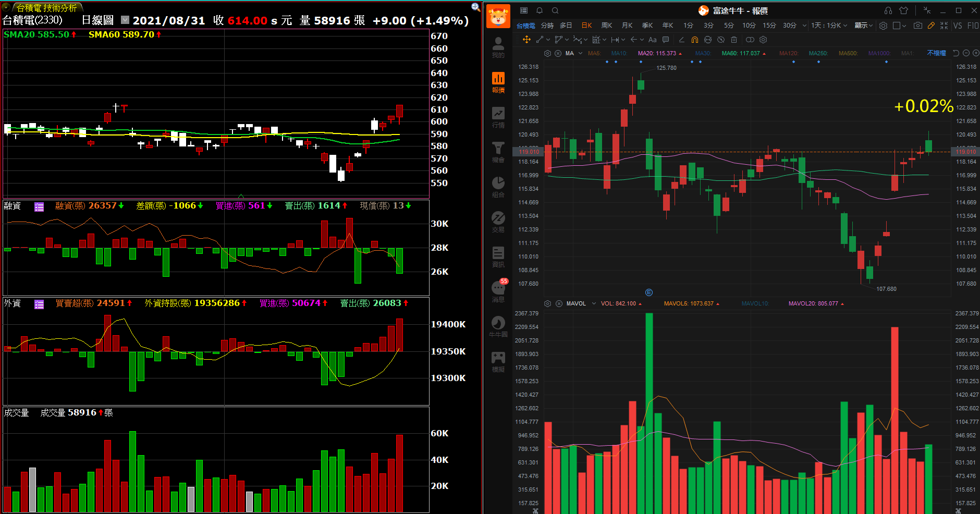Switch to the 年K chart tab

point(668,25)
